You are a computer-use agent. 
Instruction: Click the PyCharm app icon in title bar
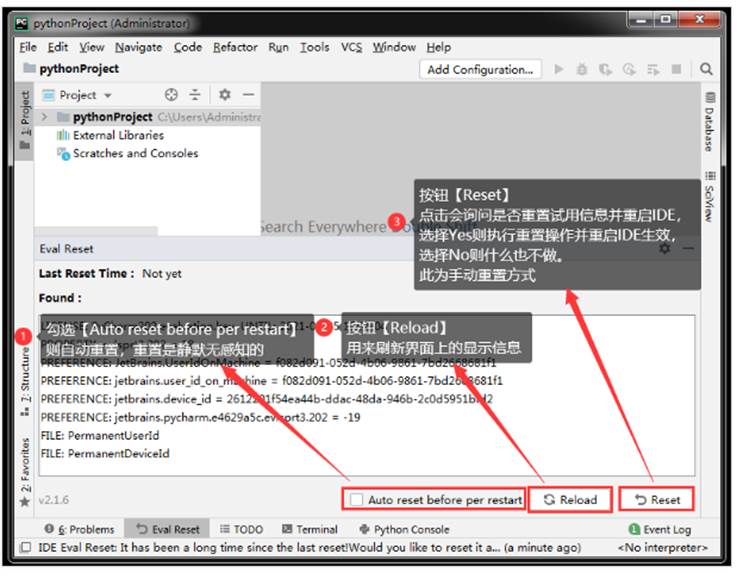pos(21,23)
